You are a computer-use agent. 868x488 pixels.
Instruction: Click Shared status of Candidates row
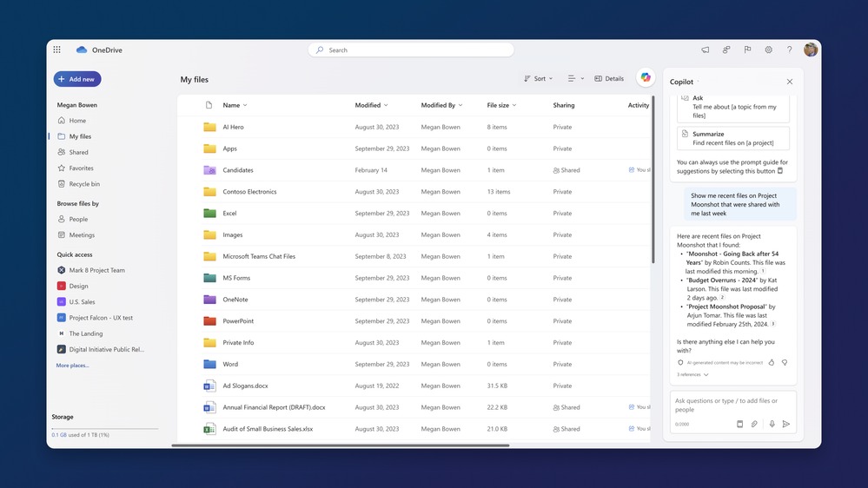point(567,170)
